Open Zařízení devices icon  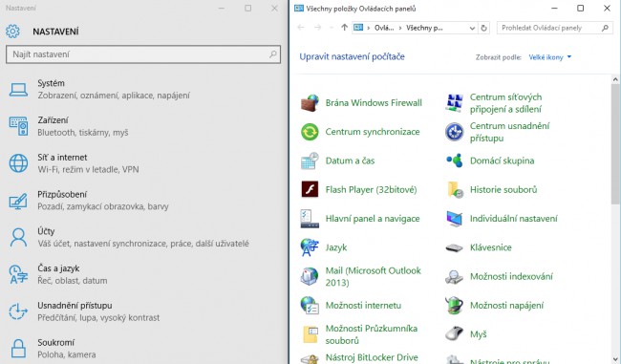click(18, 126)
